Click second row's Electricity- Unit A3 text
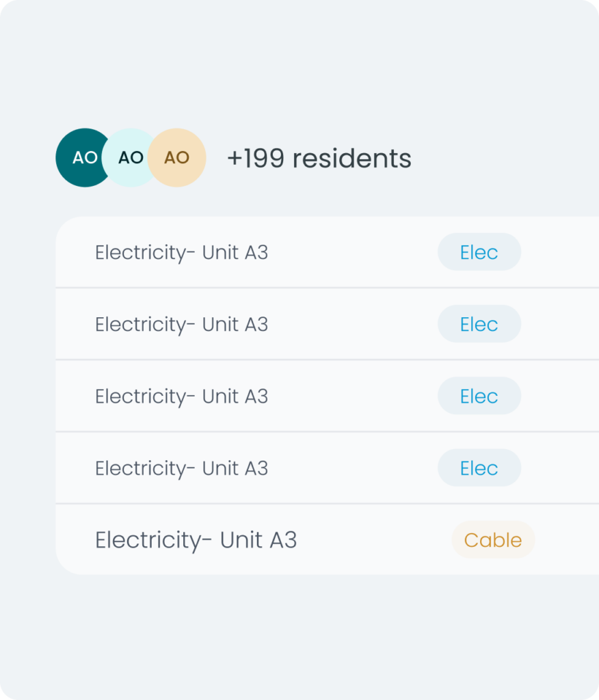 181,324
